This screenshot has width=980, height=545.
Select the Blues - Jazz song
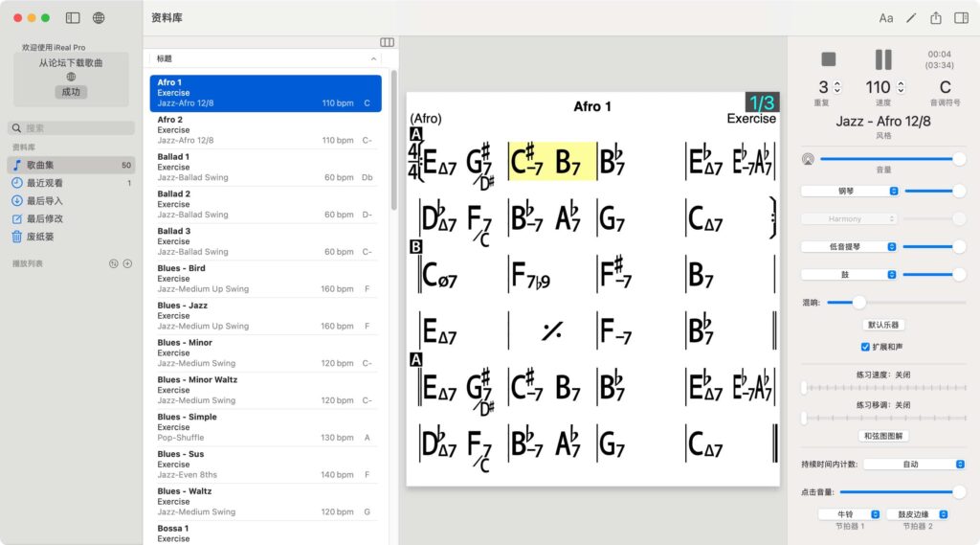[x=266, y=316]
